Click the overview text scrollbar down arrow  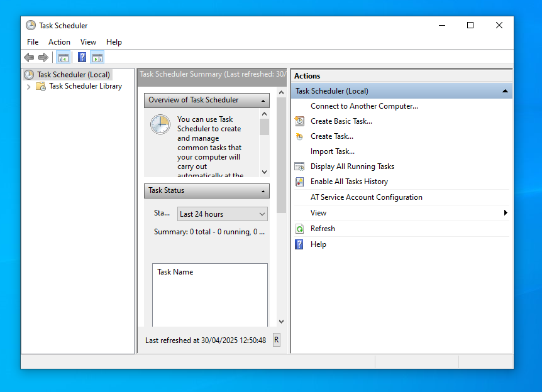(x=264, y=171)
